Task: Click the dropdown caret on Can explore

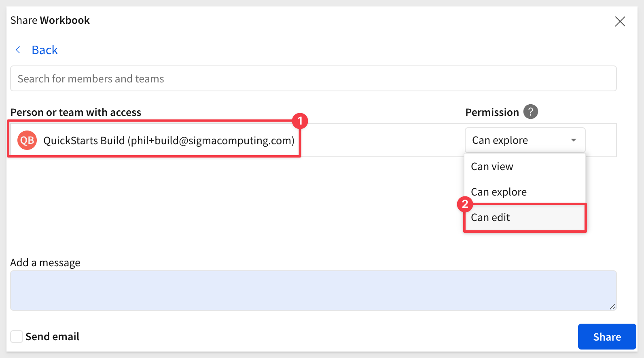Action: tap(574, 140)
